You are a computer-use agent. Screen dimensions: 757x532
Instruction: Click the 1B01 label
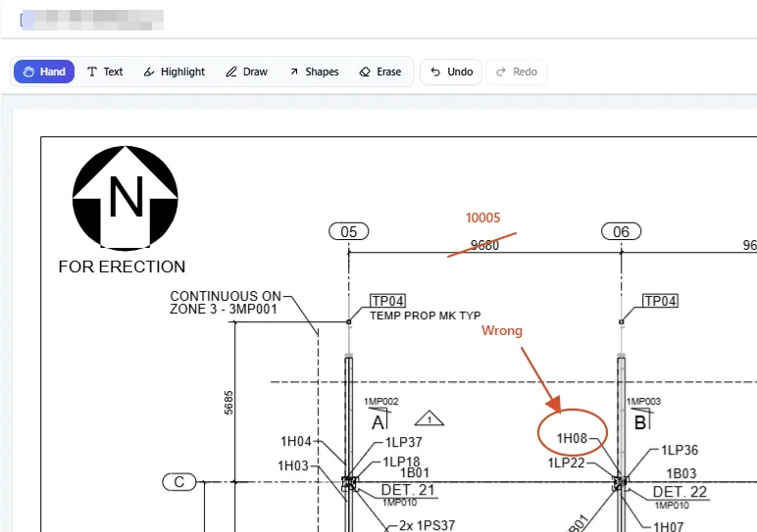click(414, 472)
